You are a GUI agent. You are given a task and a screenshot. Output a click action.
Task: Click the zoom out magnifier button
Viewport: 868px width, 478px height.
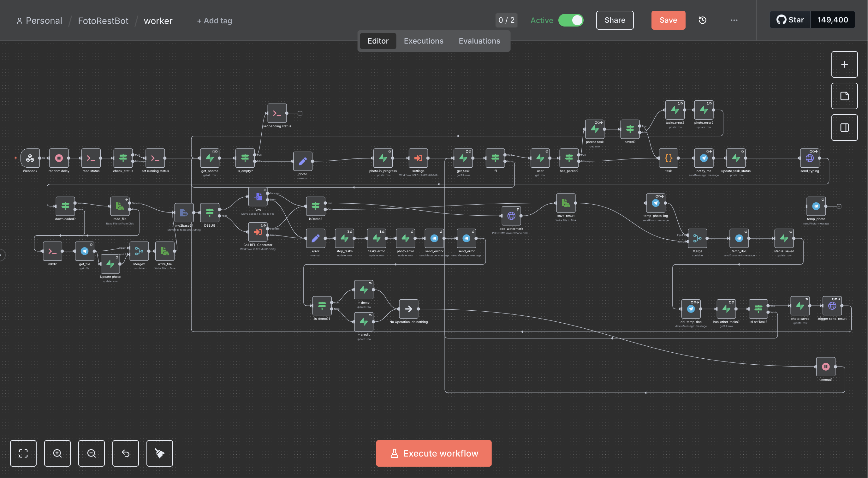91,453
